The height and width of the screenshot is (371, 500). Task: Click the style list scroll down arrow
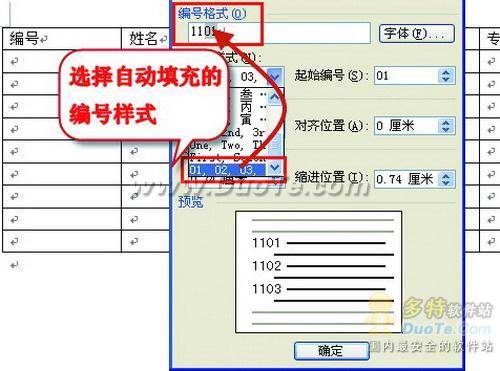[275, 167]
